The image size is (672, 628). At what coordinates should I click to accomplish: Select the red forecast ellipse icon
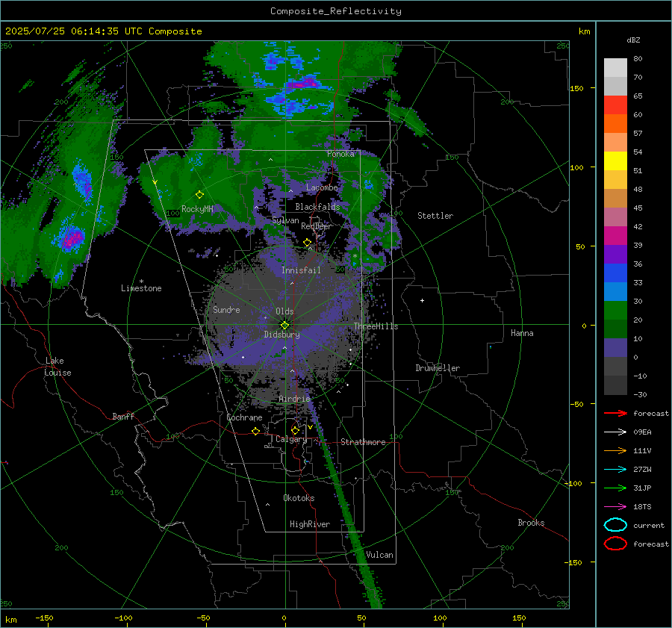(615, 544)
